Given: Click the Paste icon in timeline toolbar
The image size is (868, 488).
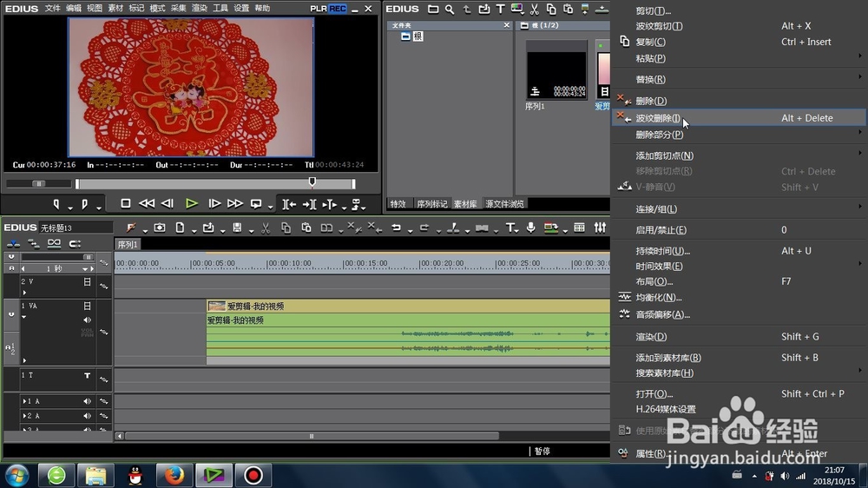Looking at the screenshot, I should click(306, 228).
